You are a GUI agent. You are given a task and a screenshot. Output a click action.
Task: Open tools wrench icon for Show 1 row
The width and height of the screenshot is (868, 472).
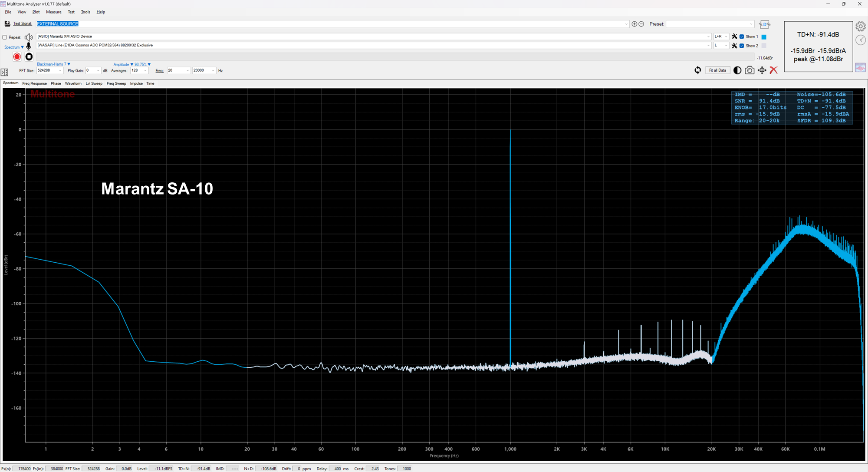pos(734,36)
